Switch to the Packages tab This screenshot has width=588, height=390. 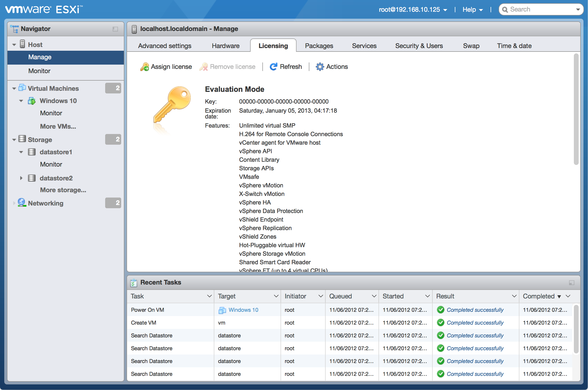pyautogui.click(x=319, y=46)
